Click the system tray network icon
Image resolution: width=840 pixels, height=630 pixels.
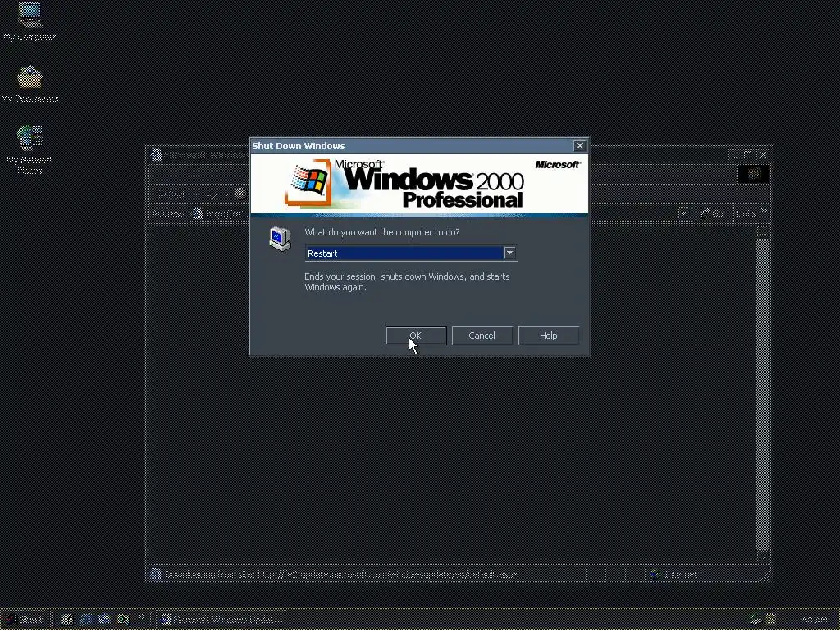tap(756, 619)
